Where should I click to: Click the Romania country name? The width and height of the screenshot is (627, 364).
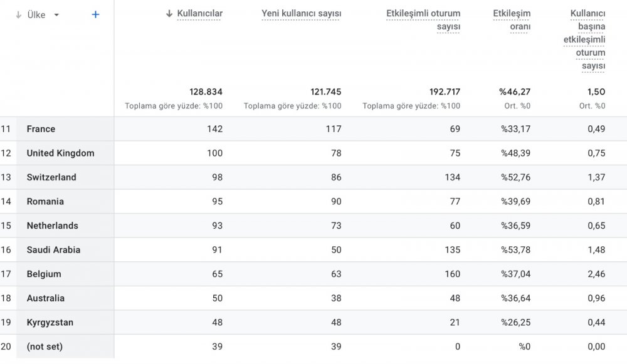45,201
